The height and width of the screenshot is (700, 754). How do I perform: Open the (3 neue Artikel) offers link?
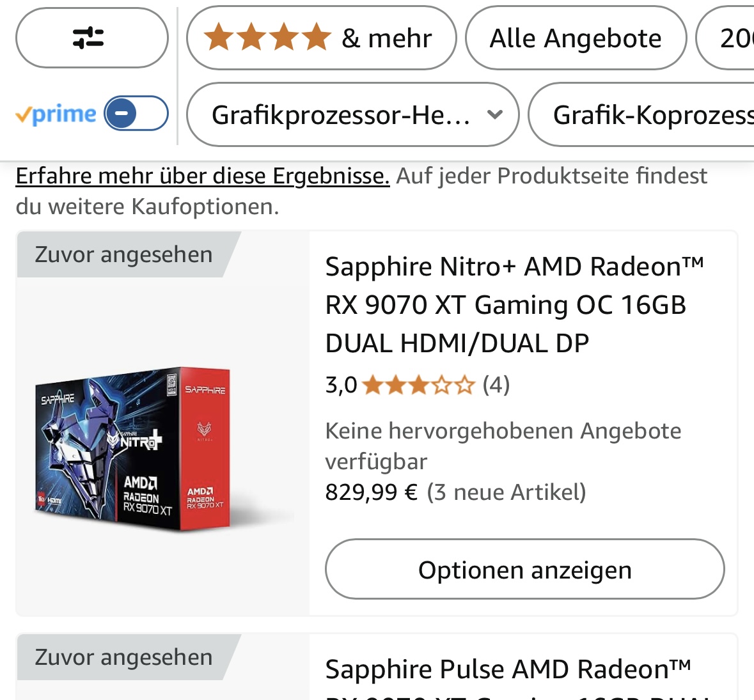pyautogui.click(x=507, y=492)
